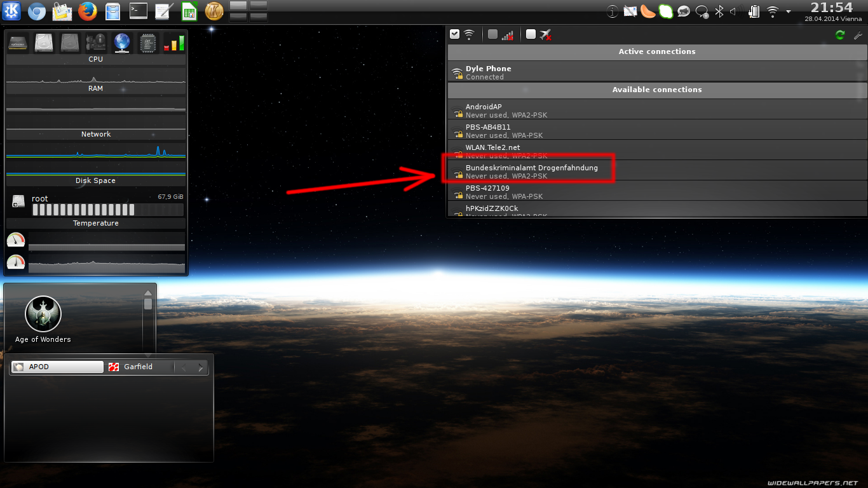The image size is (868, 488).
Task: Enable the airplane mode checkbox
Action: point(531,34)
